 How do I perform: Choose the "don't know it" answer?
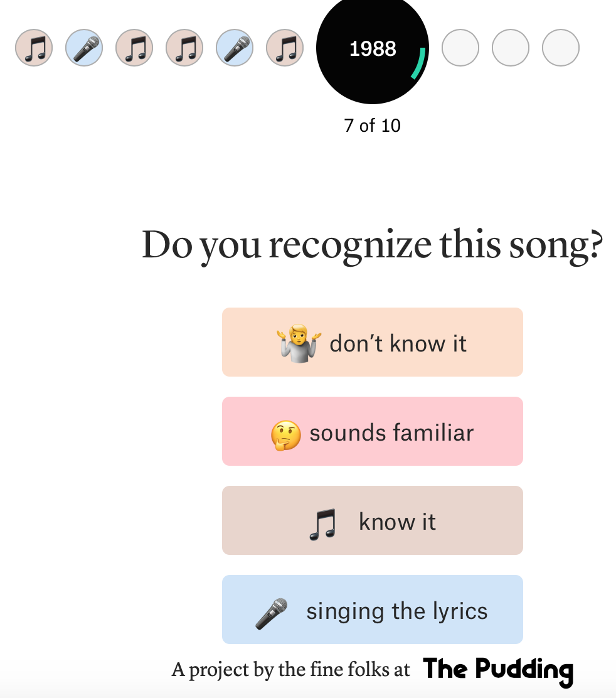coord(373,342)
